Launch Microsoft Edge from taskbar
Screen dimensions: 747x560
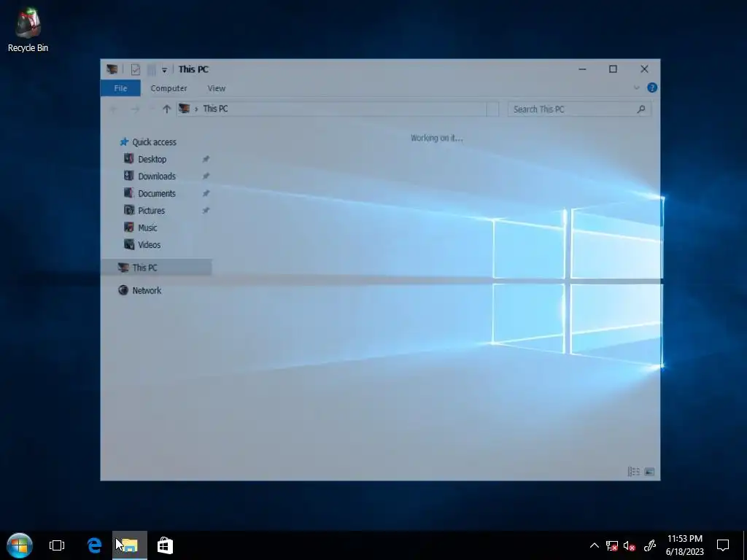94,545
